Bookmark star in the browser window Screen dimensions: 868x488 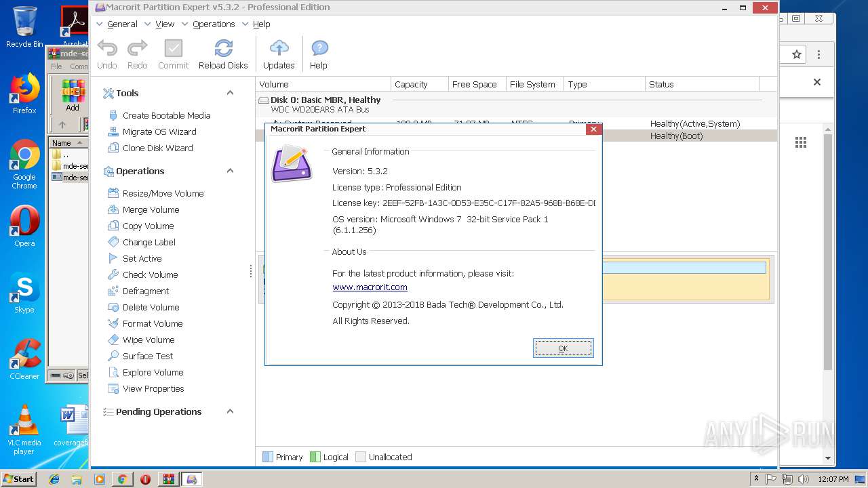click(797, 54)
